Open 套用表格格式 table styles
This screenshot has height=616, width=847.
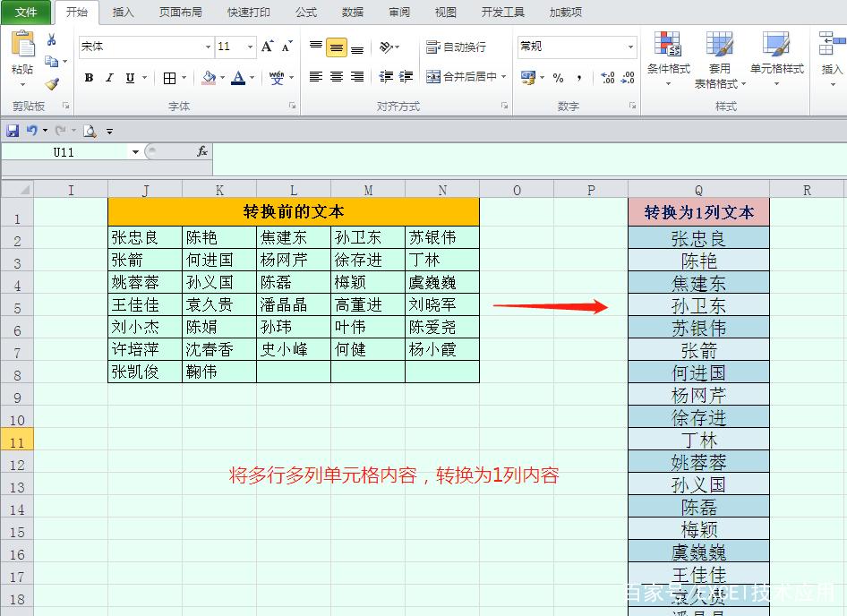[720, 60]
